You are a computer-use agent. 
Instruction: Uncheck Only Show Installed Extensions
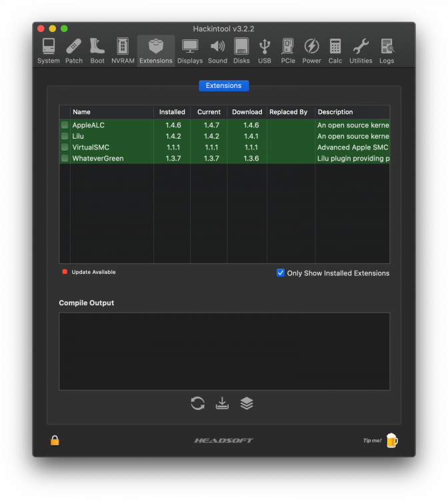click(x=280, y=273)
